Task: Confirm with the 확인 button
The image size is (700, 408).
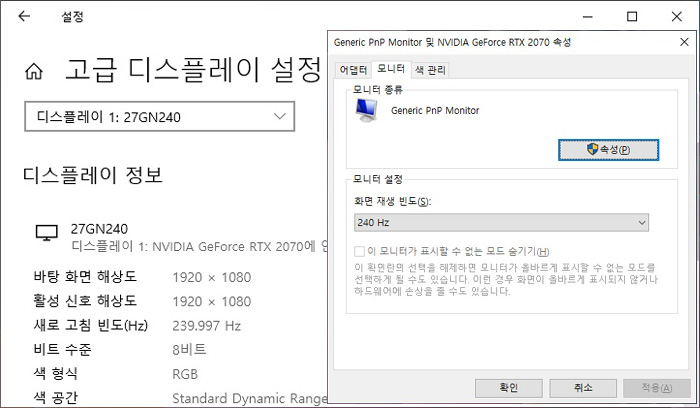Action: 508,388
